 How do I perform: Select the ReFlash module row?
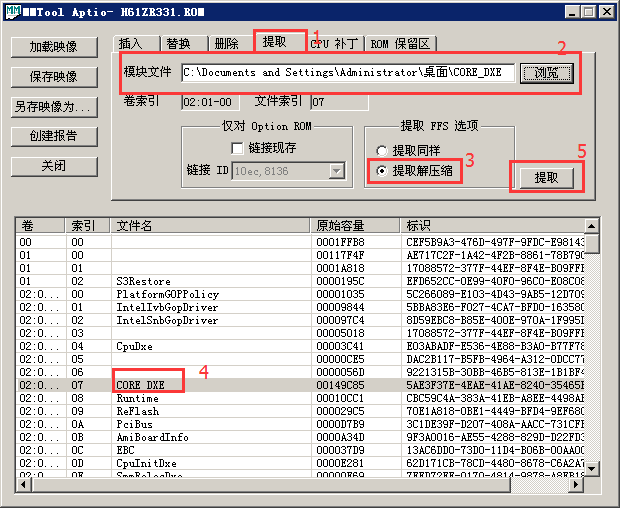[301, 412]
